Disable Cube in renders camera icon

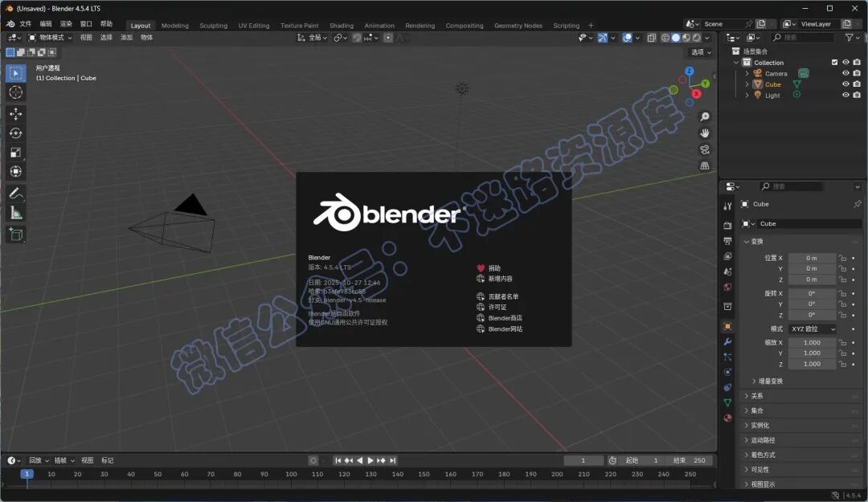[x=857, y=84]
